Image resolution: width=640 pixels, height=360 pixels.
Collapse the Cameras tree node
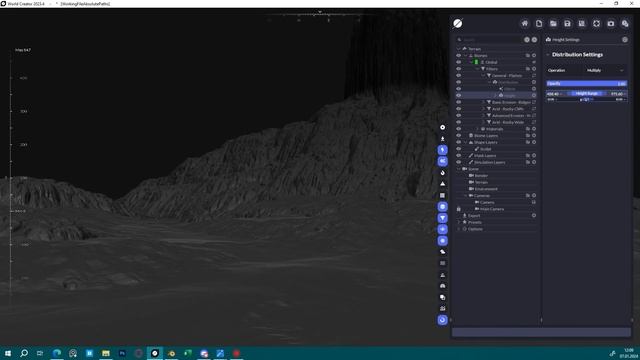465,196
